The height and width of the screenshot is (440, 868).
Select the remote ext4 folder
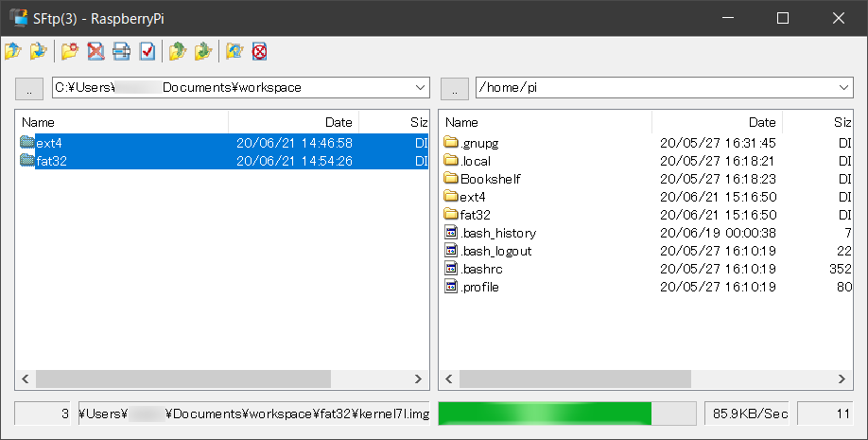coord(464,197)
